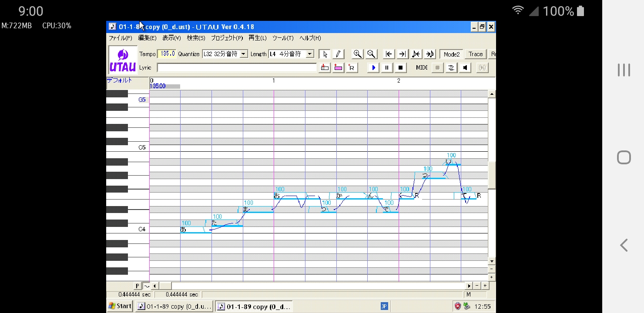
Task: Click the vertical scrollbar down arrow
Action: (492, 261)
